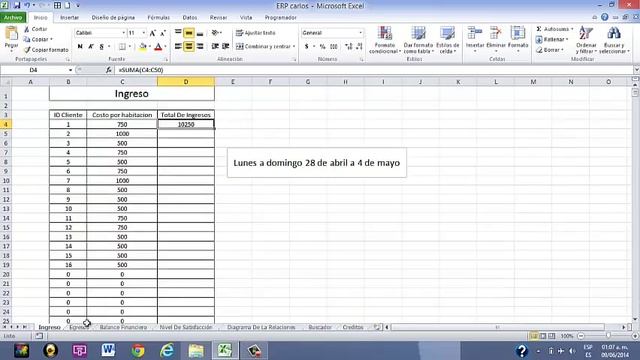Viewport: 640px width, 360px height.
Task: Open Estilos de celda gallery
Action: (447, 40)
